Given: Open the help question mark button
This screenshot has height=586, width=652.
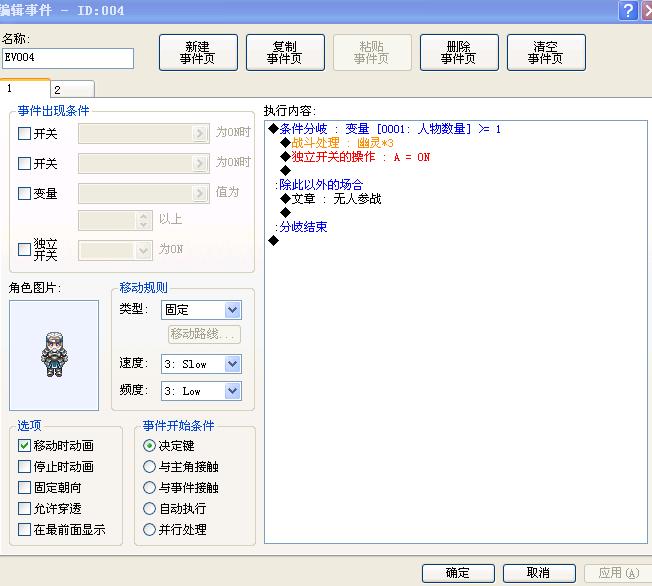Looking at the screenshot, I should pos(628,10).
